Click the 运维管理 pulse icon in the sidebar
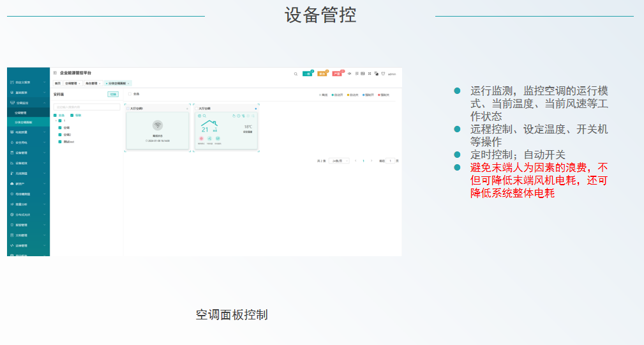Screen dimensions: 644x345 12,245
